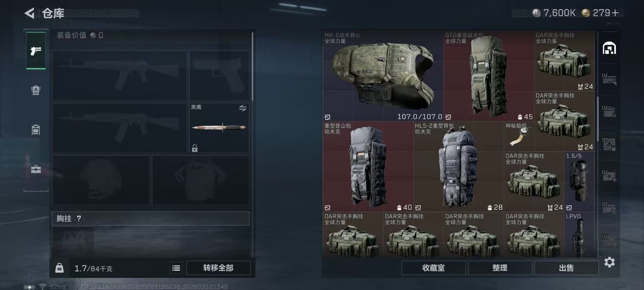Select the weapons pistol tab in sidebar

point(36,51)
